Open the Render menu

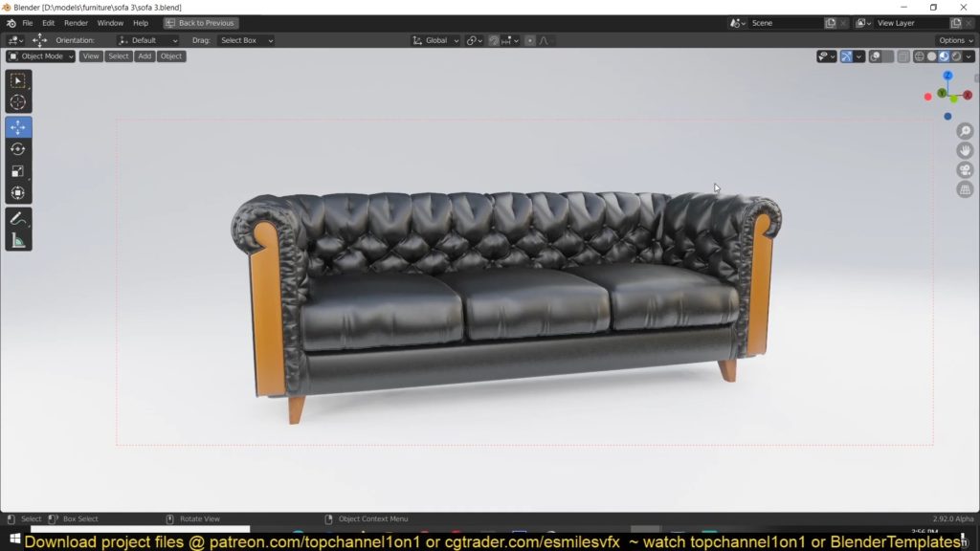tap(76, 23)
